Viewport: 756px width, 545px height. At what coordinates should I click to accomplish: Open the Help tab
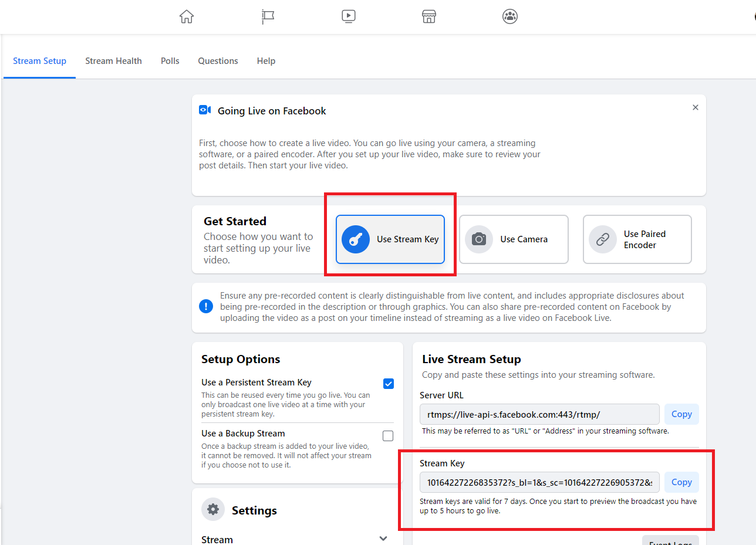pos(266,61)
